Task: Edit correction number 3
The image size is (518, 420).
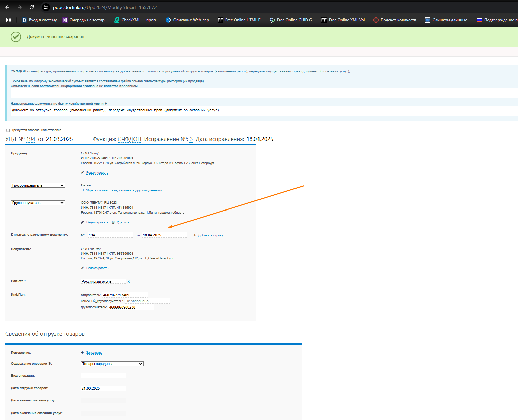Action: click(x=191, y=139)
